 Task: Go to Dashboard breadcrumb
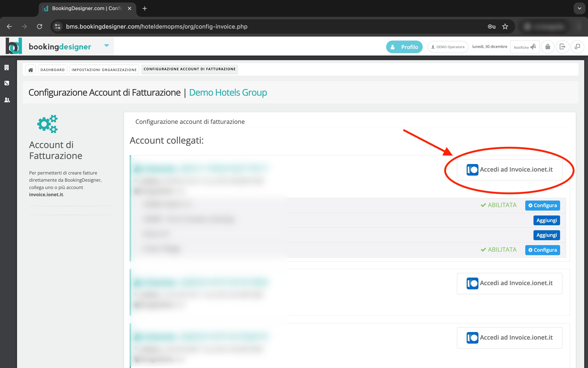(x=53, y=70)
